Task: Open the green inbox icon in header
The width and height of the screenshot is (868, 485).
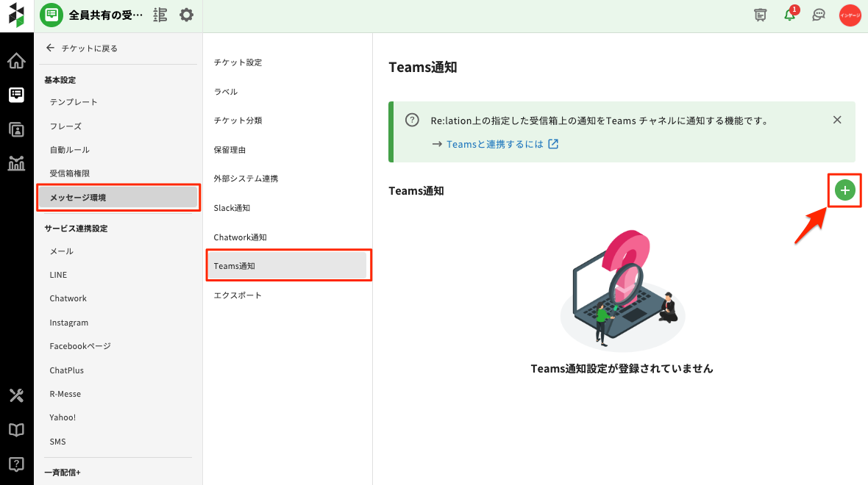Action: [51, 15]
